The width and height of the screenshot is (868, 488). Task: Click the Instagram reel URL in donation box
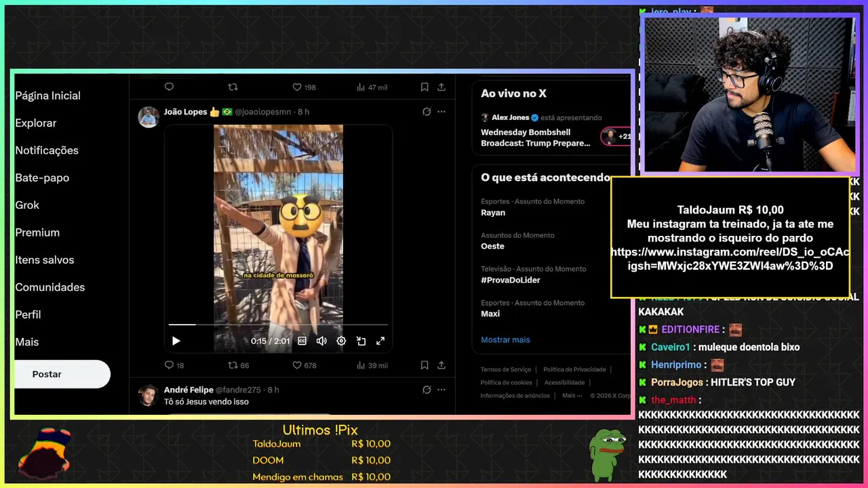(x=730, y=259)
